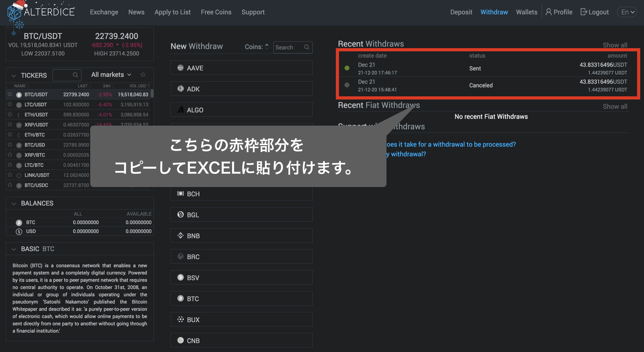Click the Alterdice logo
644x352 pixels.
tap(41, 12)
